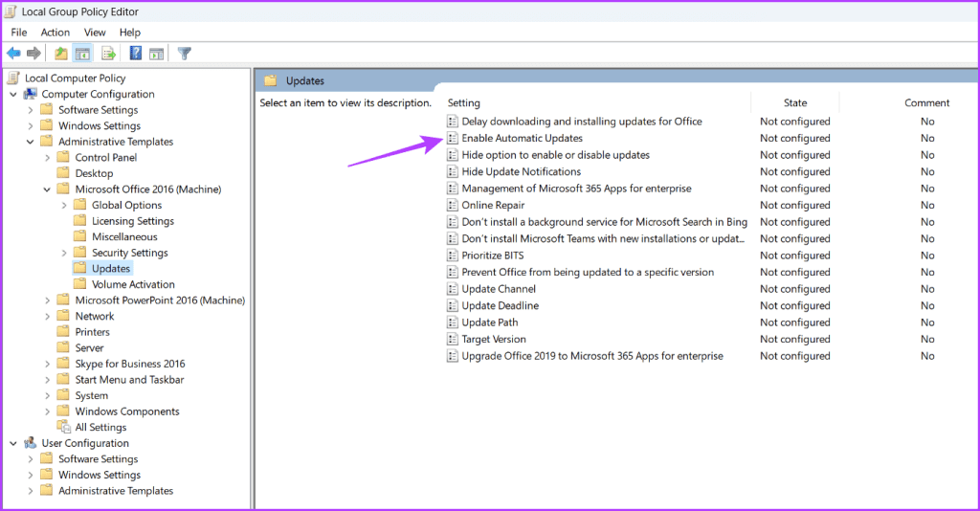
Task: Expand the Skype for Business 2016 folder
Action: tap(47, 364)
